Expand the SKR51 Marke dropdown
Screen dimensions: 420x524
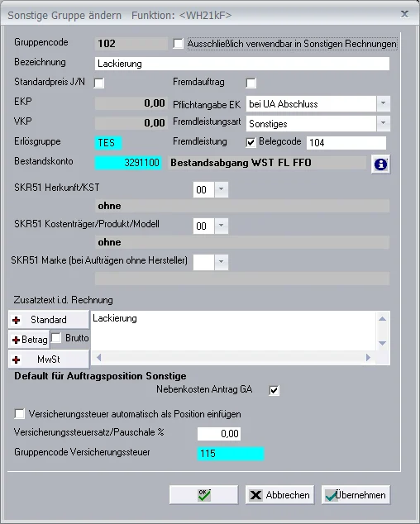(221, 262)
